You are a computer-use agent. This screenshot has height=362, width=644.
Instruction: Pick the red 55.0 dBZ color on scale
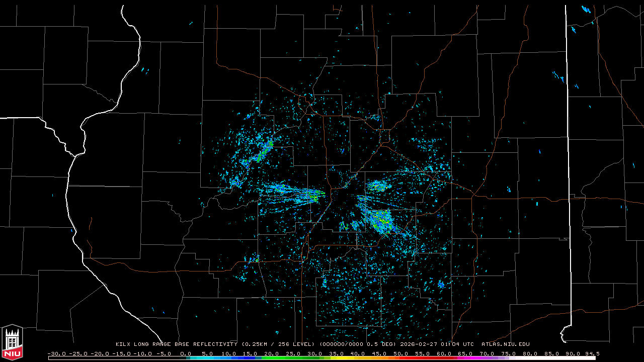point(423,358)
